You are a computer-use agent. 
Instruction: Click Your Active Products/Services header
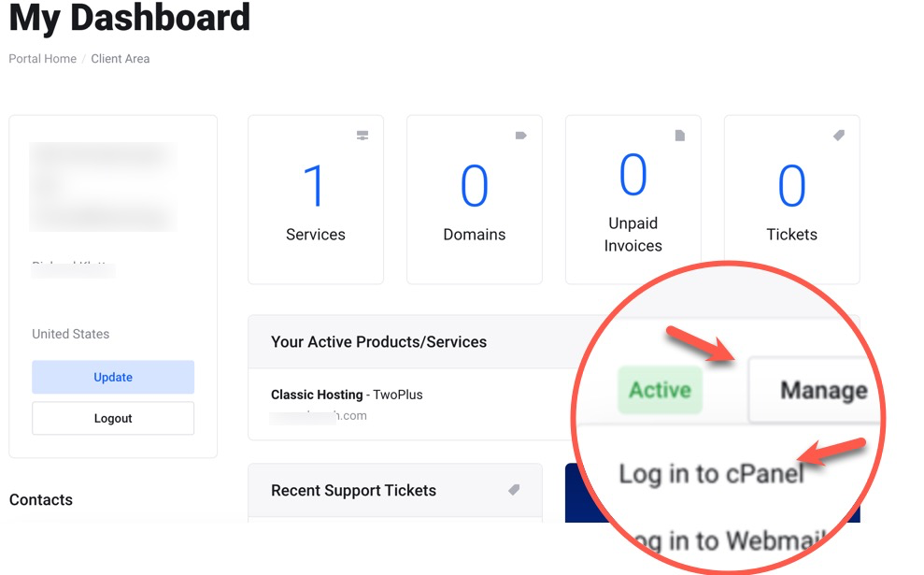378,342
